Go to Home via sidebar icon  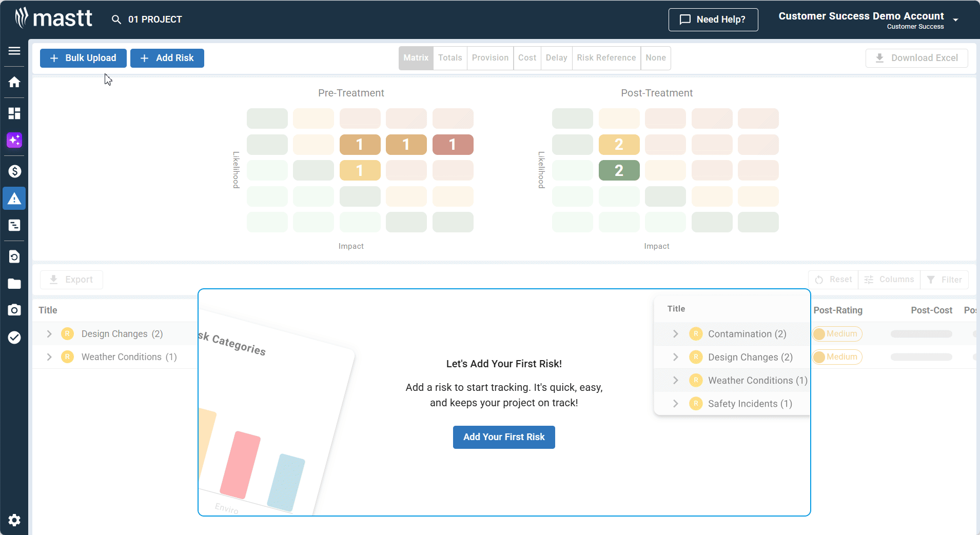pyautogui.click(x=14, y=82)
